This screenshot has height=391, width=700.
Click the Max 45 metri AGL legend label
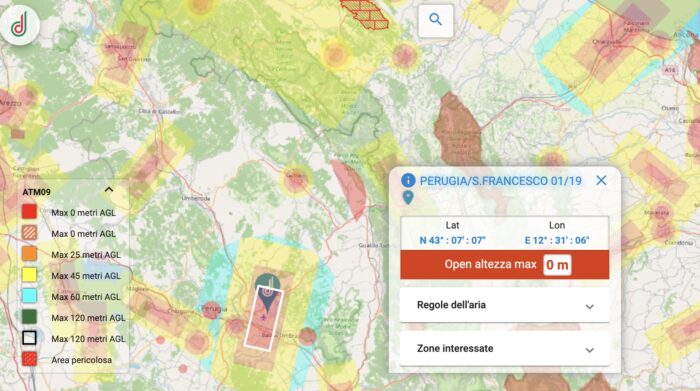[x=86, y=276]
